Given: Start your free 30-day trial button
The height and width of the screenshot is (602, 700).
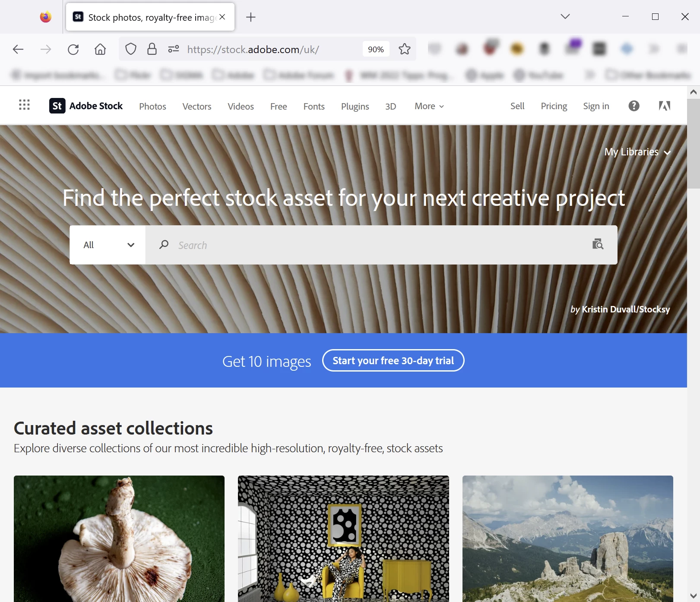Looking at the screenshot, I should (393, 360).
